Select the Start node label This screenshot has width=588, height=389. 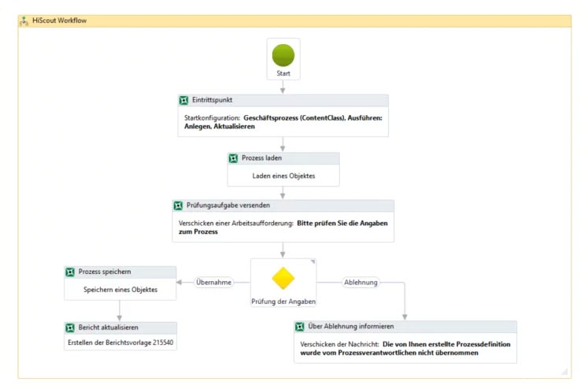tap(283, 73)
